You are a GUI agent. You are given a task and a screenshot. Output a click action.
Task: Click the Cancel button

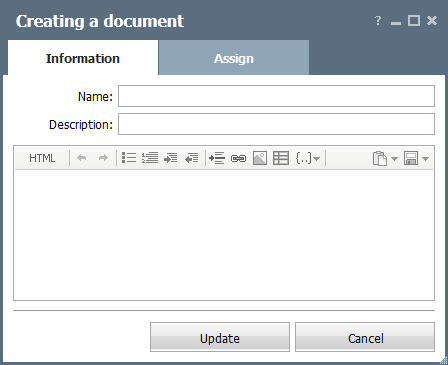tap(365, 337)
